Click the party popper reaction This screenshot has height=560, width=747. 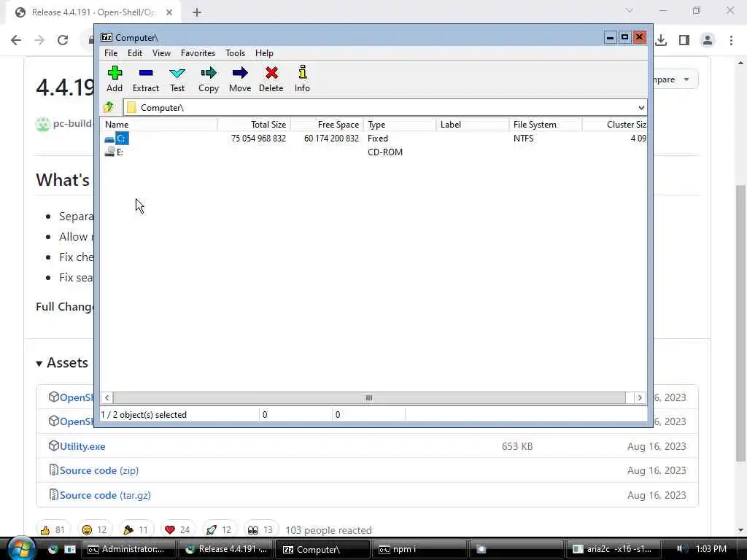coord(136,530)
